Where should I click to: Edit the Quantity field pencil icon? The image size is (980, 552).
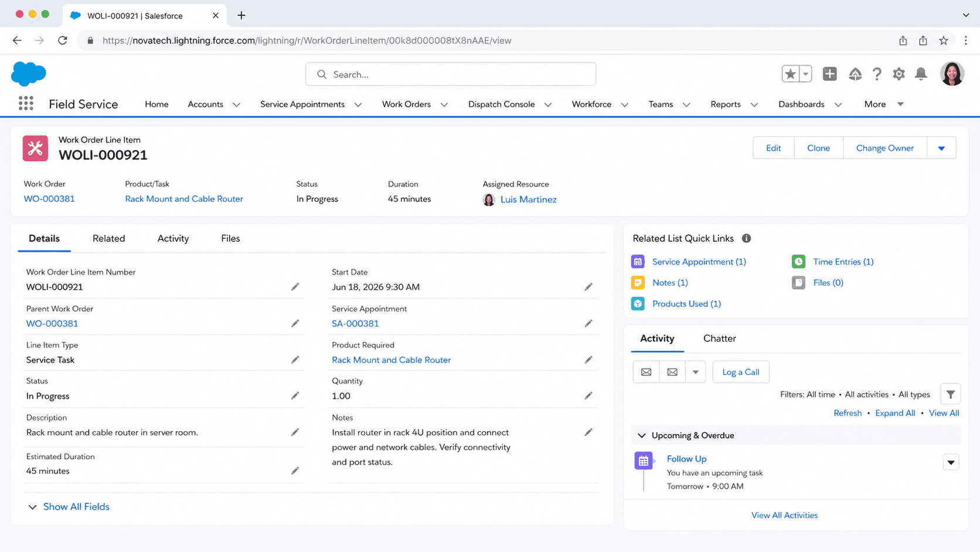coord(588,396)
